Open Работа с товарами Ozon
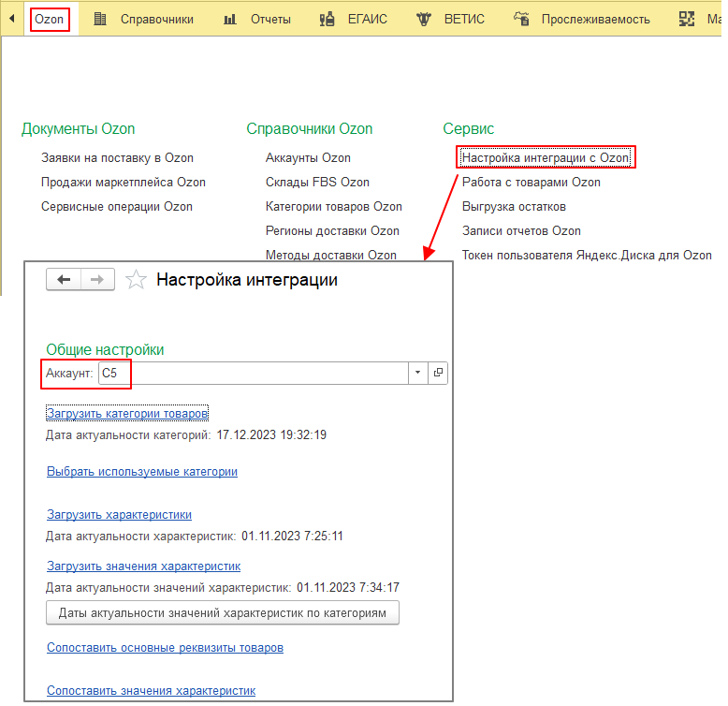728x706 pixels. (x=531, y=182)
